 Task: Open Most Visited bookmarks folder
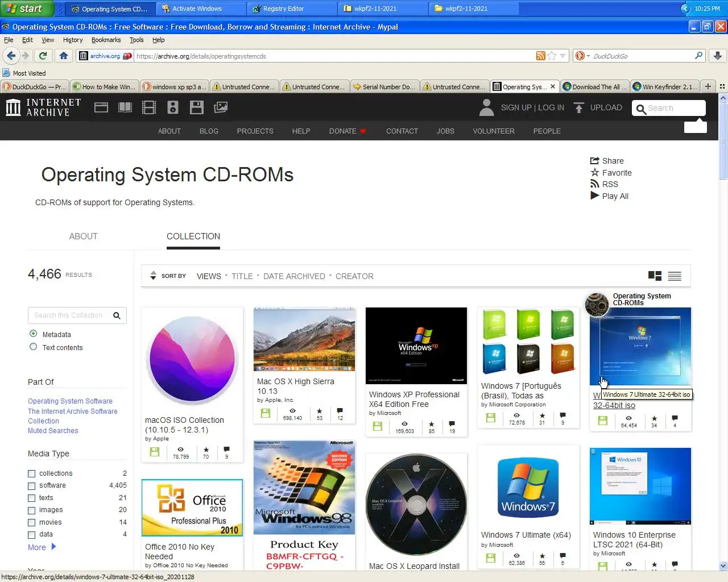point(24,73)
